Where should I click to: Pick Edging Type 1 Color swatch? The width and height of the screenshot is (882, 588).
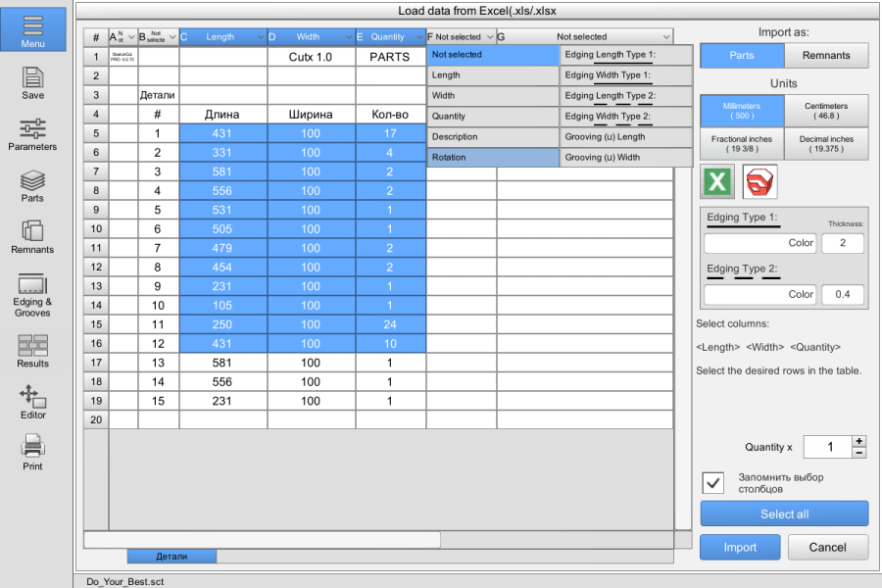click(x=759, y=243)
